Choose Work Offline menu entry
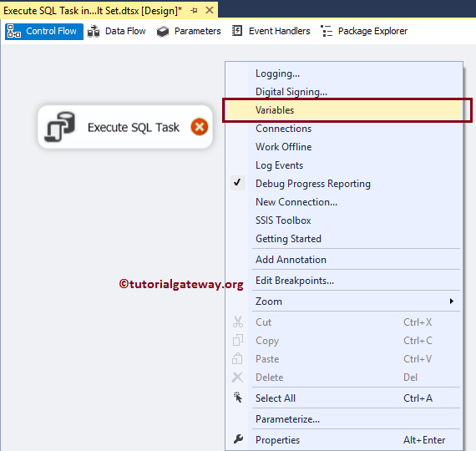The width and height of the screenshot is (476, 451). (x=344, y=147)
